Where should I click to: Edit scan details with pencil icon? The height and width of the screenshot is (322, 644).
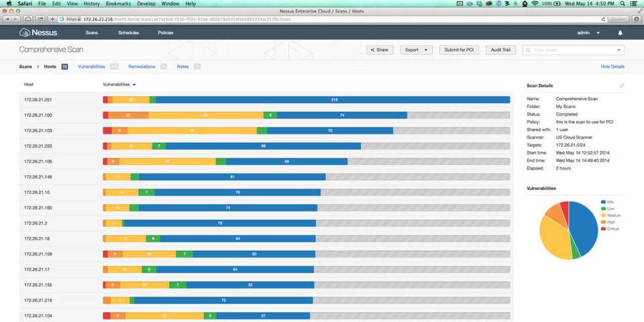[622, 85]
